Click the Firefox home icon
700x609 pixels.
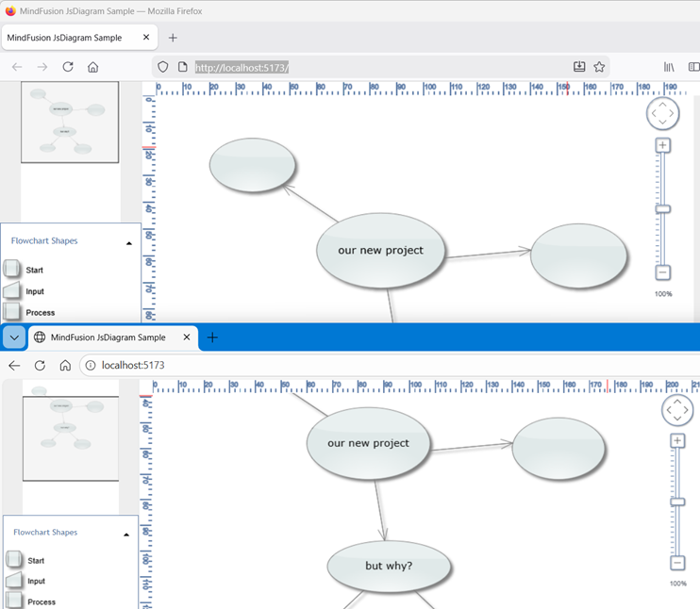pyautogui.click(x=92, y=67)
